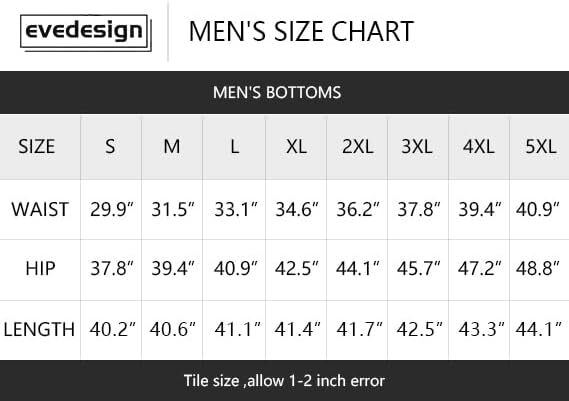Click the WAIST row label

tap(40, 209)
